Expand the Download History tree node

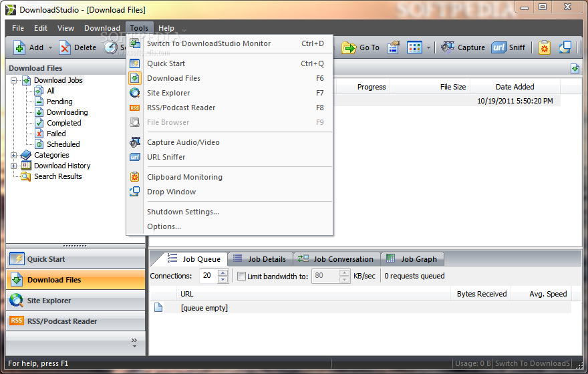(14, 166)
